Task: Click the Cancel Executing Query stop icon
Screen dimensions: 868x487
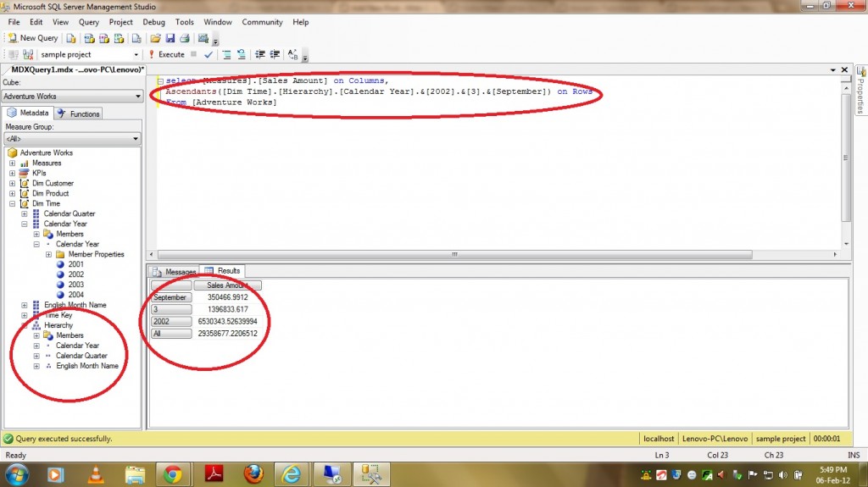Action: click(x=194, y=54)
